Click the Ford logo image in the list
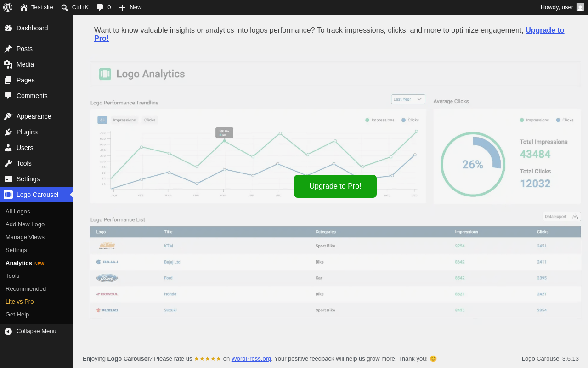 (x=107, y=278)
